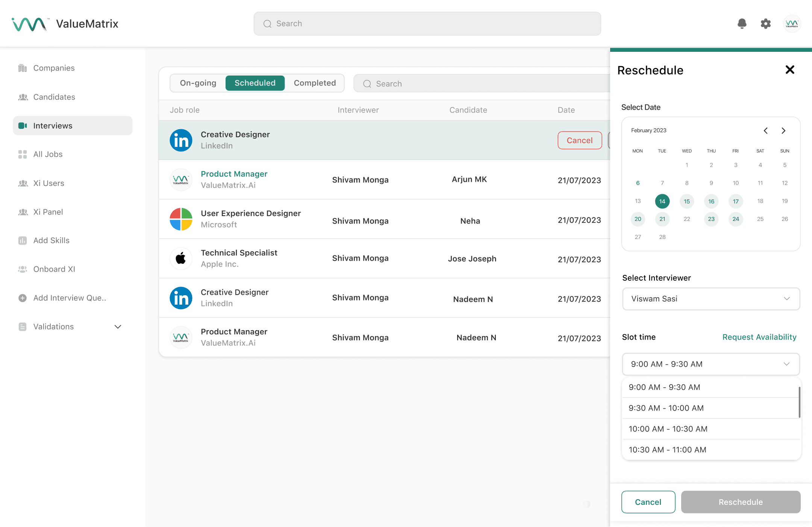Switch to the Completed tab
Screen dimensions: 812x527
click(315, 83)
